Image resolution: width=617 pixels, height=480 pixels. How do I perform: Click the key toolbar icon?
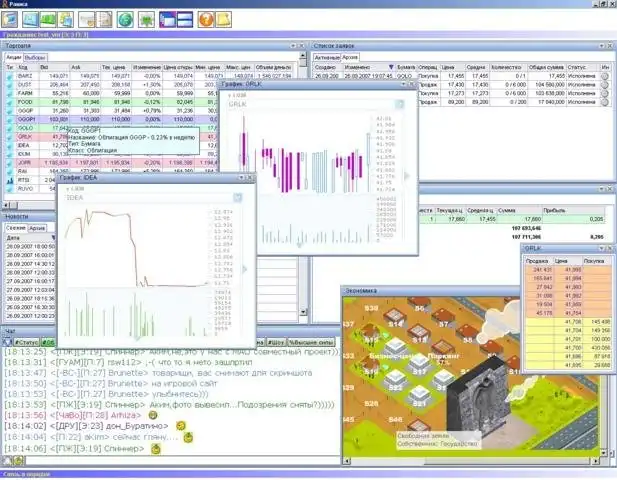pos(86,19)
